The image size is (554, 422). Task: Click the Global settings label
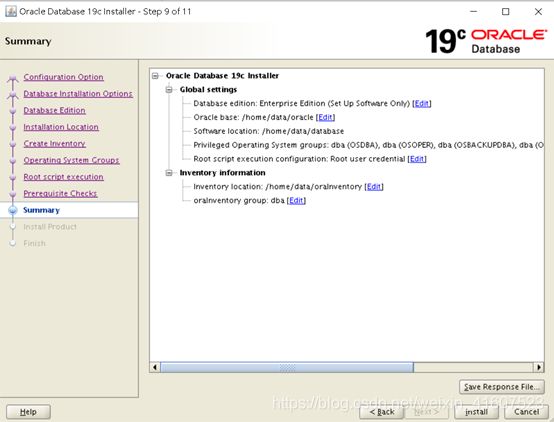208,89
